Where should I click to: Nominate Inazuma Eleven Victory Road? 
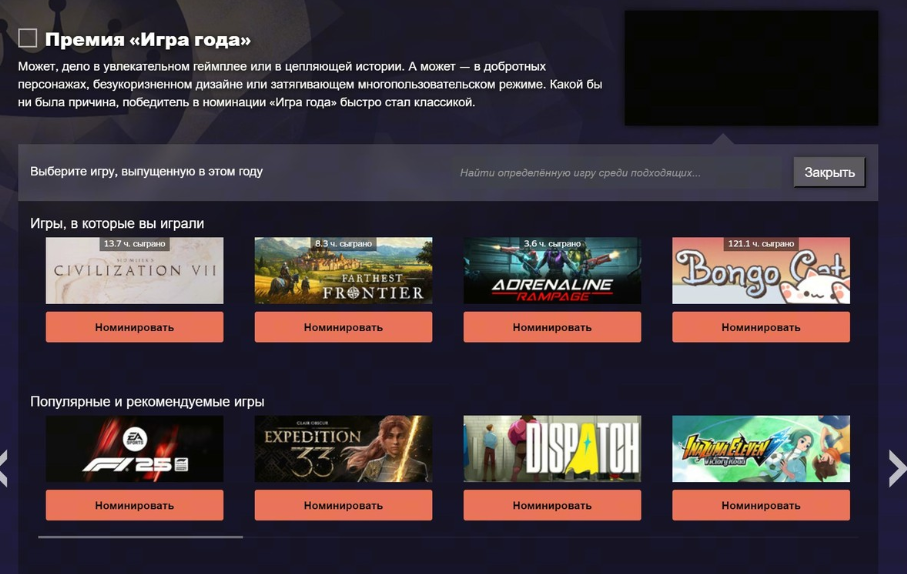pyautogui.click(x=761, y=505)
